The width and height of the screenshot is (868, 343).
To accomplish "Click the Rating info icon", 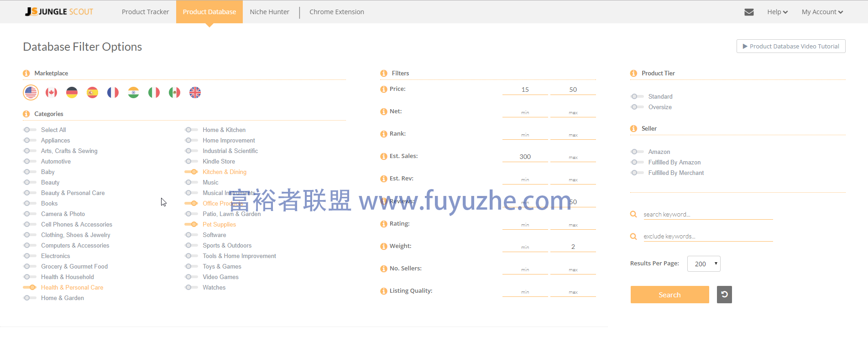I will click(384, 224).
